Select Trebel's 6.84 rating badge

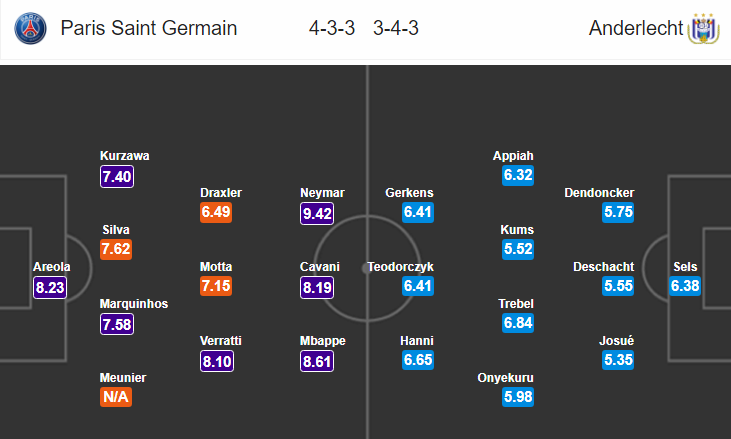click(518, 322)
